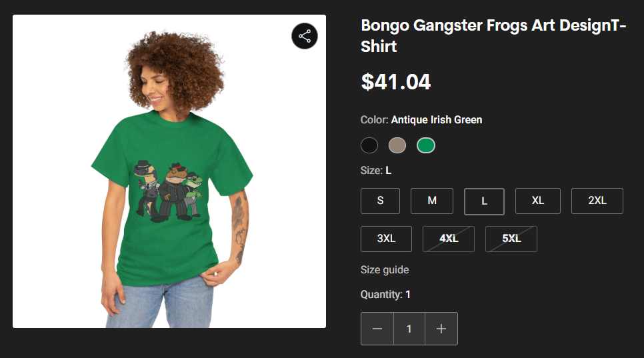Select size S
Image resolution: width=644 pixels, height=358 pixels.
[380, 201]
